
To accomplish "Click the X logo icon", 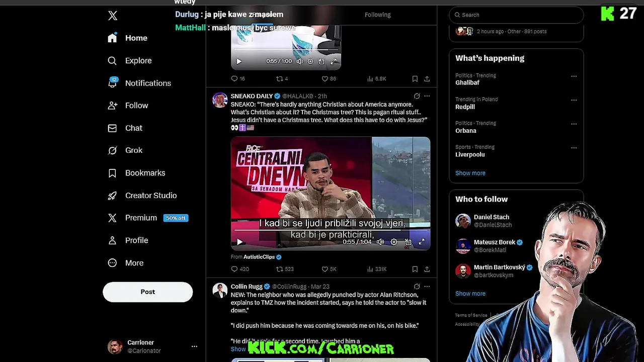I will 113,16.
